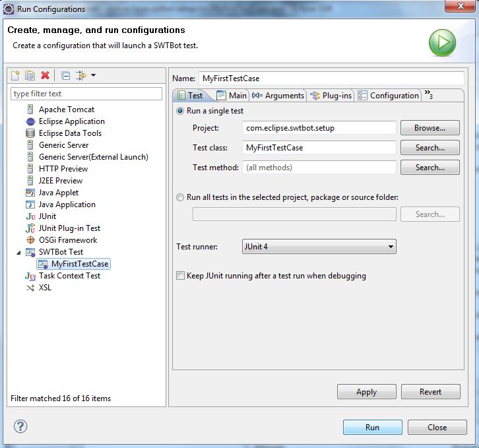Viewport: 479px width, 448px height.
Task: Click the Eclipse Application globe icon
Action: coord(30,121)
